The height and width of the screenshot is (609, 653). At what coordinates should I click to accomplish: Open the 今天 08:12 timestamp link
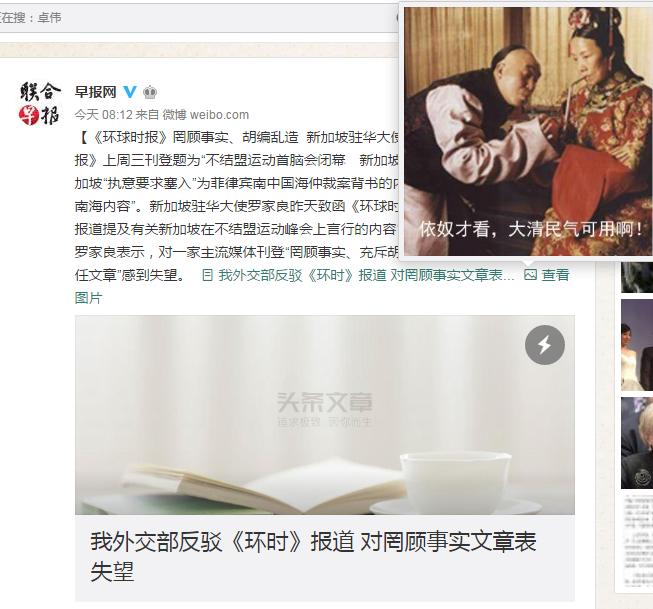coord(103,115)
